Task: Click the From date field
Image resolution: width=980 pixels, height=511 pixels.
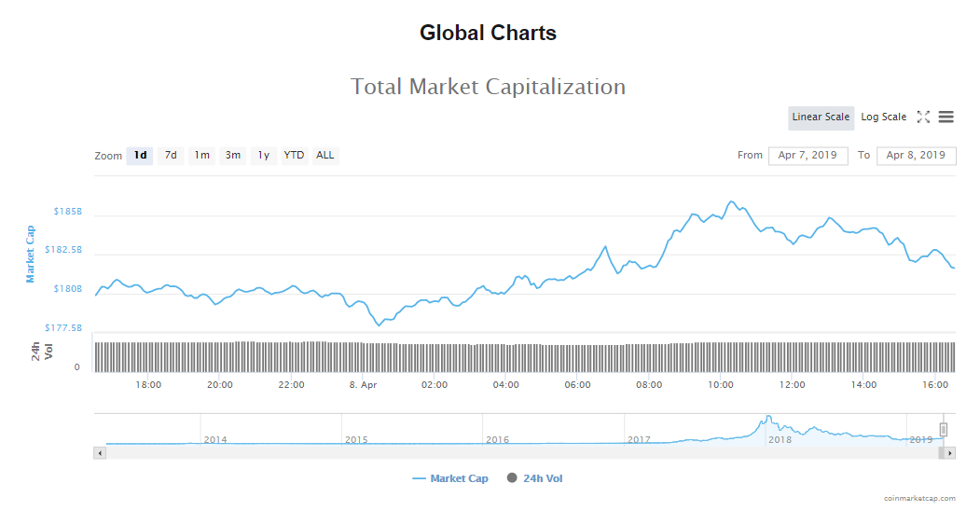Action: point(807,156)
